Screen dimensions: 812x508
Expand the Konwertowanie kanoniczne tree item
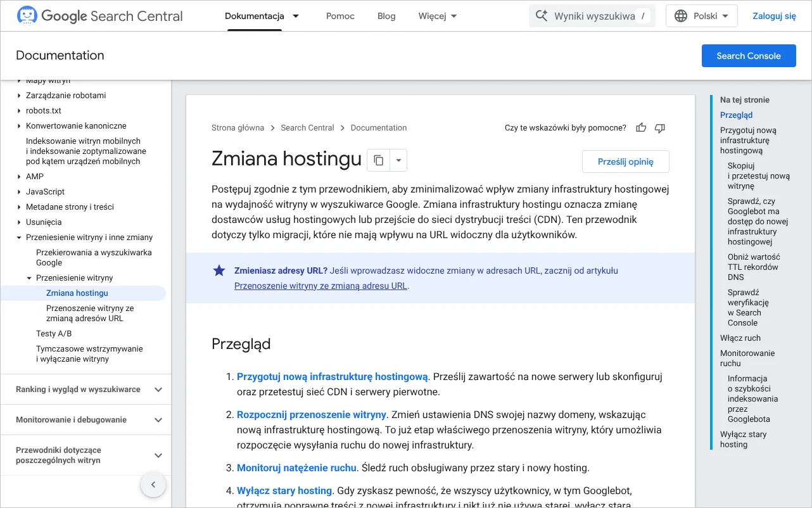20,126
